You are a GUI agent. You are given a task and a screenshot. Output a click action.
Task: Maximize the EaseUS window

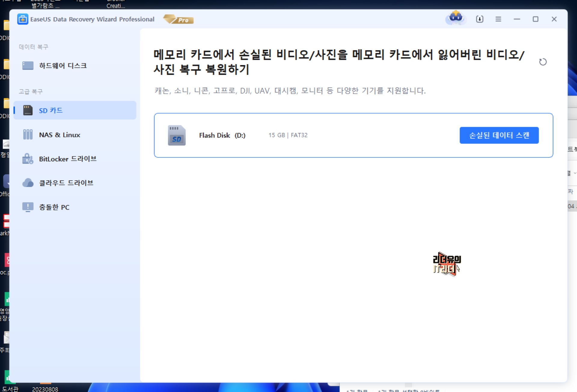coord(535,19)
